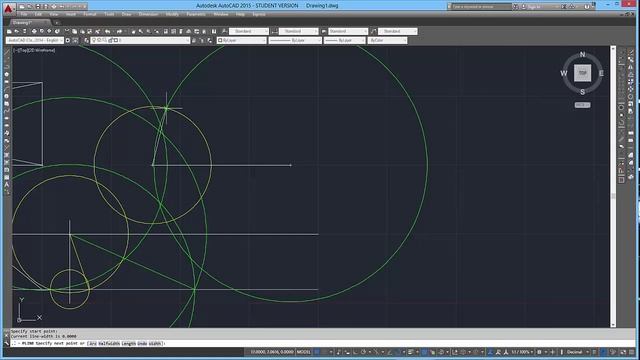Screen dimensions: 640x360
Task: Click the Redo arrow in Standard toolbar
Action: pos(119,31)
